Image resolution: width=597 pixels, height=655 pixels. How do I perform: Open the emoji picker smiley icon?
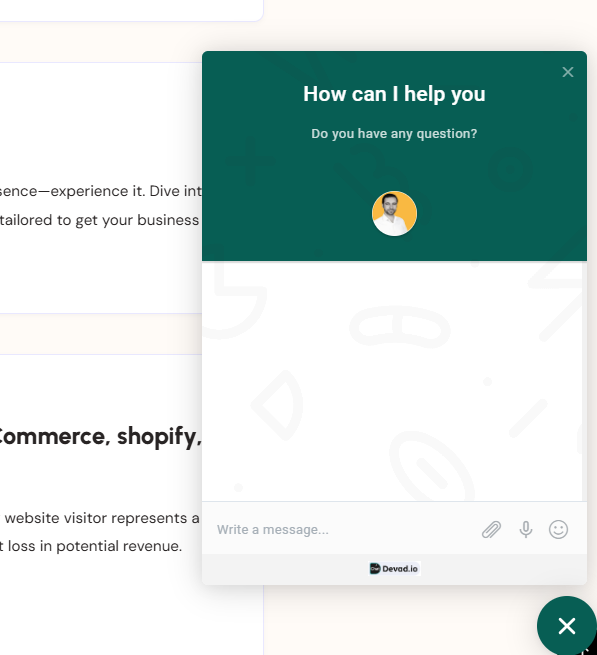558,530
